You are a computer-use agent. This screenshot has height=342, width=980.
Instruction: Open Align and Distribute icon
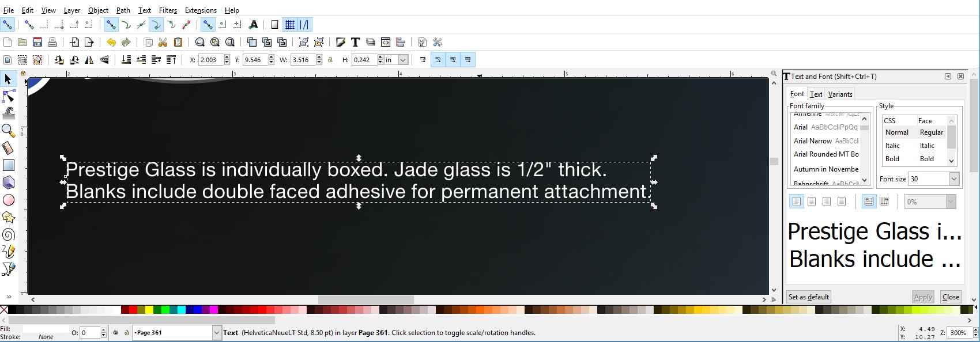pos(401,42)
